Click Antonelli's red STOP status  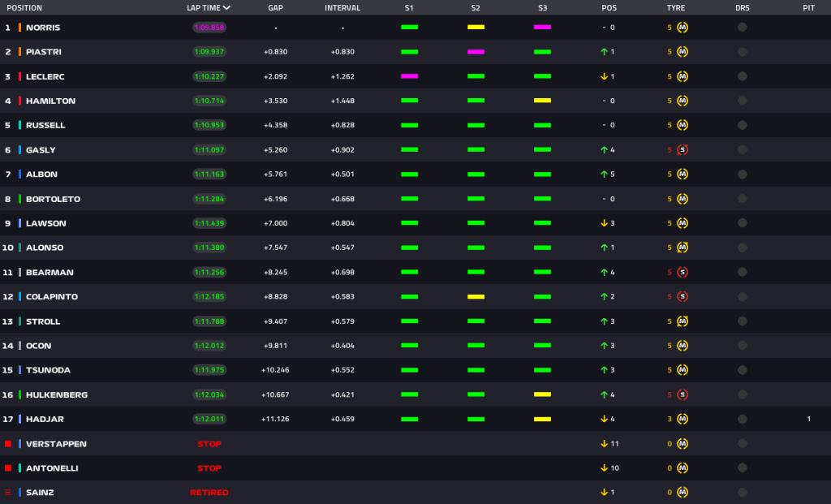pyautogui.click(x=209, y=468)
